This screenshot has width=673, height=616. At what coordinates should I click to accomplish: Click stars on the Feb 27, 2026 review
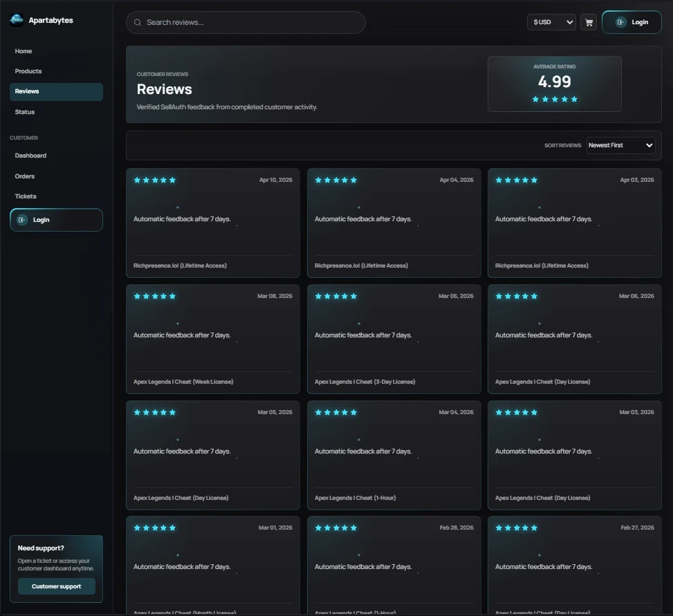click(x=517, y=528)
